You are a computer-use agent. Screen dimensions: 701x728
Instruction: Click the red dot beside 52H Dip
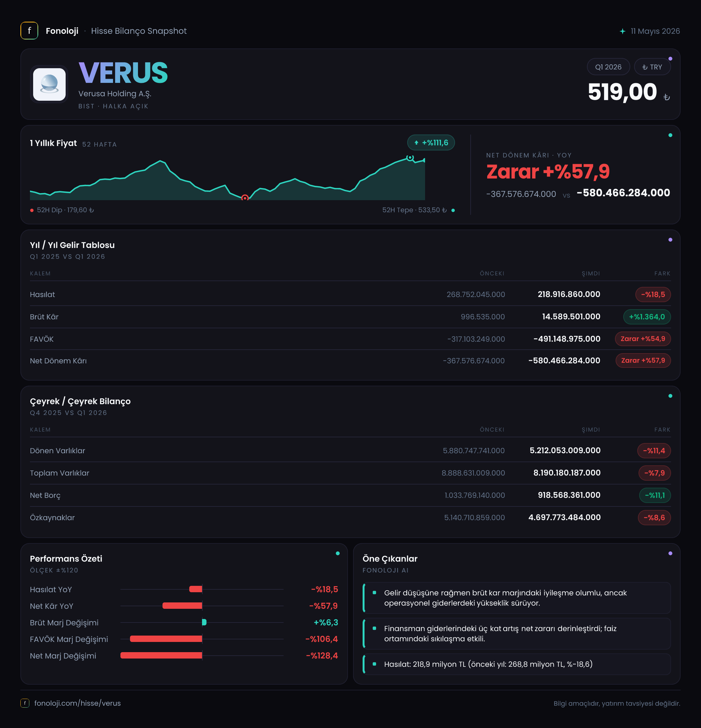point(32,210)
